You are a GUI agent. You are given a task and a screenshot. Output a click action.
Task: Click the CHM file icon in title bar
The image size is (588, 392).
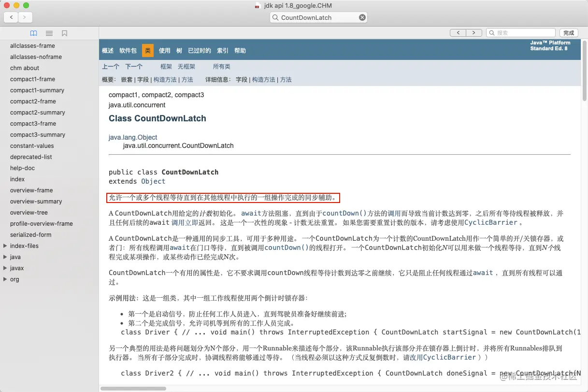click(258, 6)
